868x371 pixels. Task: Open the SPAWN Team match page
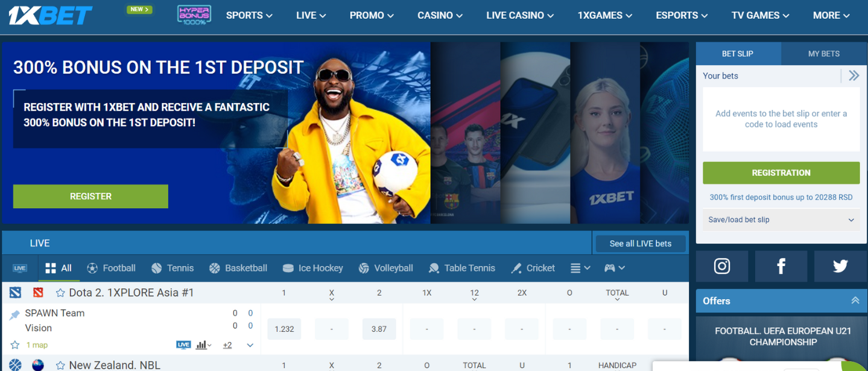click(x=55, y=313)
